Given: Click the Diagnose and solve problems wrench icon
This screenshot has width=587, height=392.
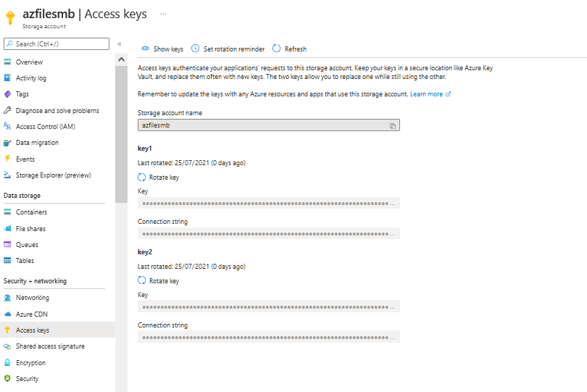Looking at the screenshot, I should click(x=7, y=110).
